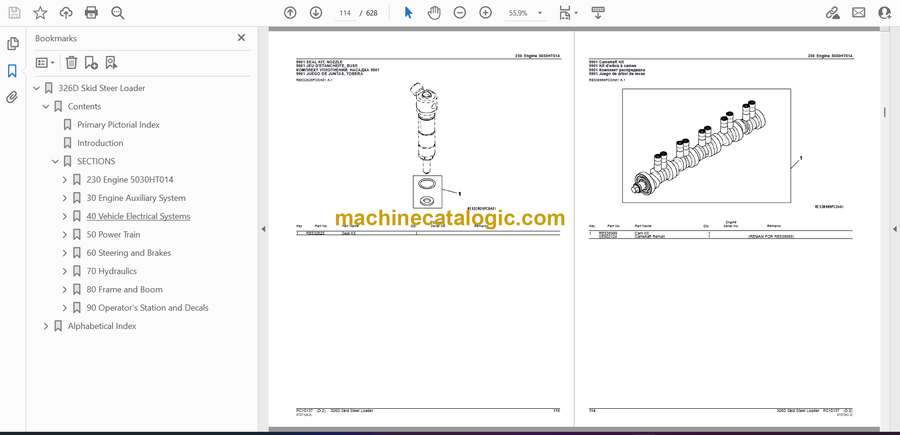Click the find current bookmark icon
Screen dimensions: 900x435
[x=111, y=63]
